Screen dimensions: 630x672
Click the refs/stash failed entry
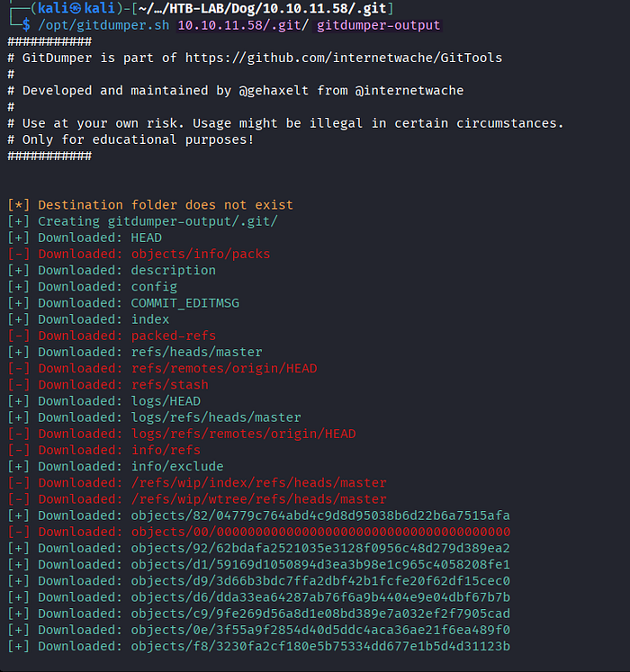(169, 384)
